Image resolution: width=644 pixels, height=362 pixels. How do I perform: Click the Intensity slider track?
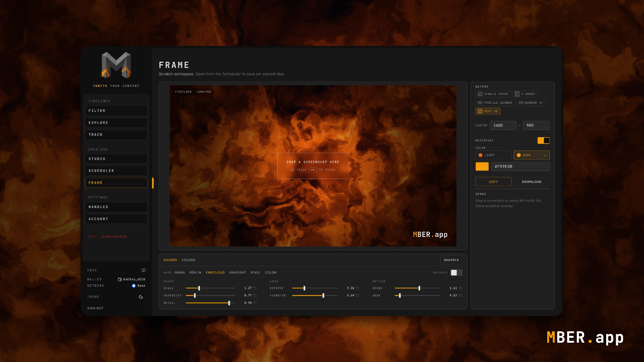tap(211, 295)
